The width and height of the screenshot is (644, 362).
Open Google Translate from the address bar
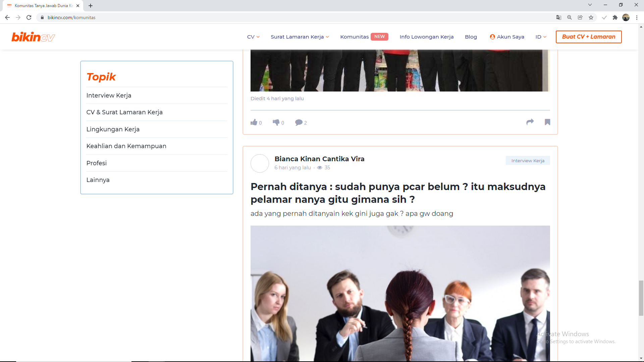[558, 17]
